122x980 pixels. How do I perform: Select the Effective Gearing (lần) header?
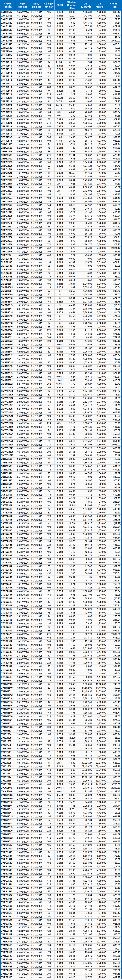click(x=72, y=5)
